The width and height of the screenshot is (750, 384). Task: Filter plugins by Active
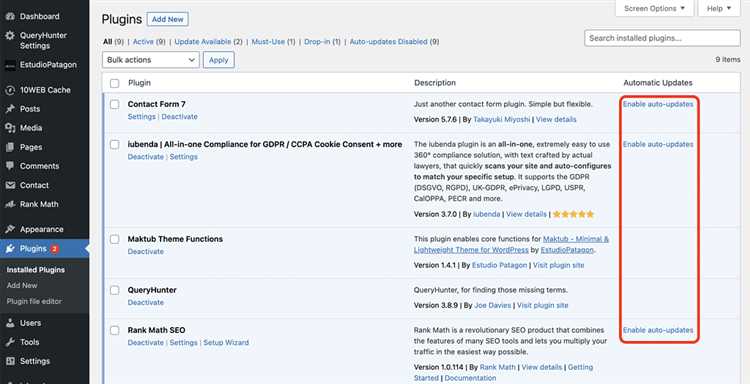[x=143, y=42]
